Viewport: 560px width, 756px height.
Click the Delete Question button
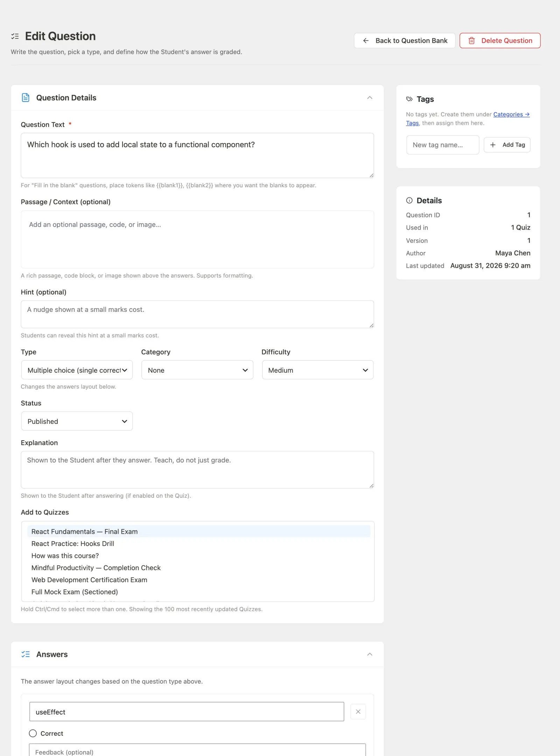pos(500,41)
